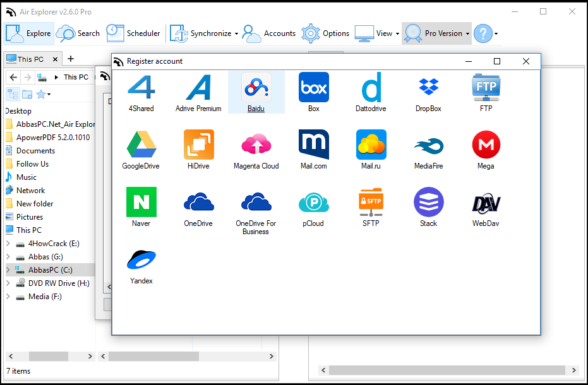Viewport: 588px width, 385px height.
Task: Create a new folder icon
Action: [27, 94]
